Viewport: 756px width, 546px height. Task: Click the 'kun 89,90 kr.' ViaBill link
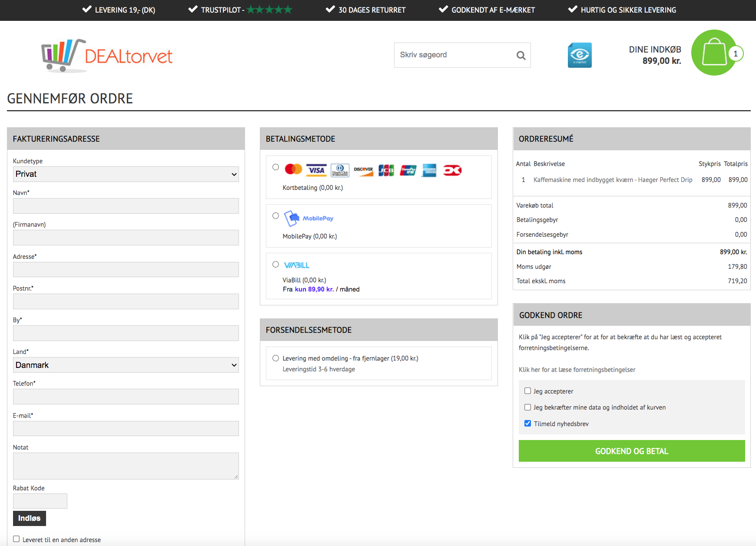tap(314, 289)
